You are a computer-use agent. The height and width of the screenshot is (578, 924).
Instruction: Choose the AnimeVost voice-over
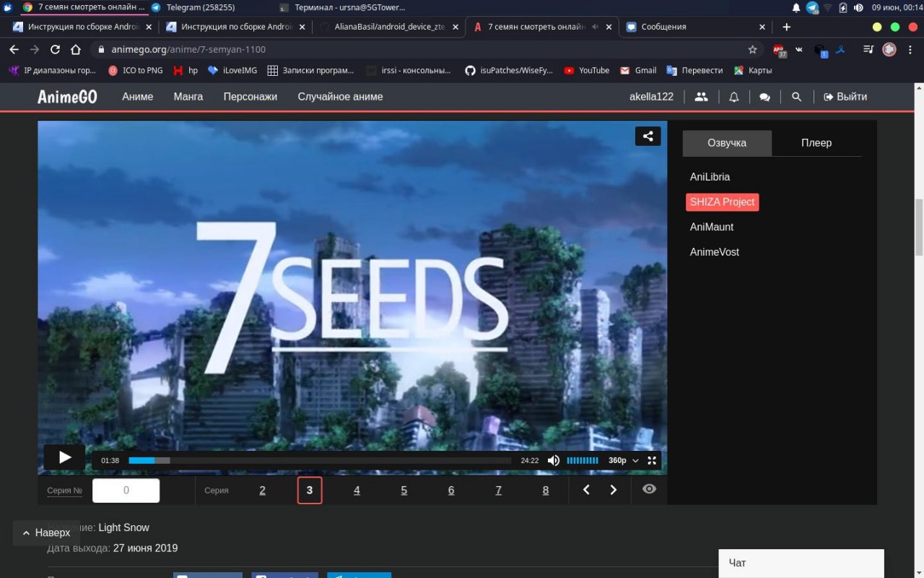point(715,252)
